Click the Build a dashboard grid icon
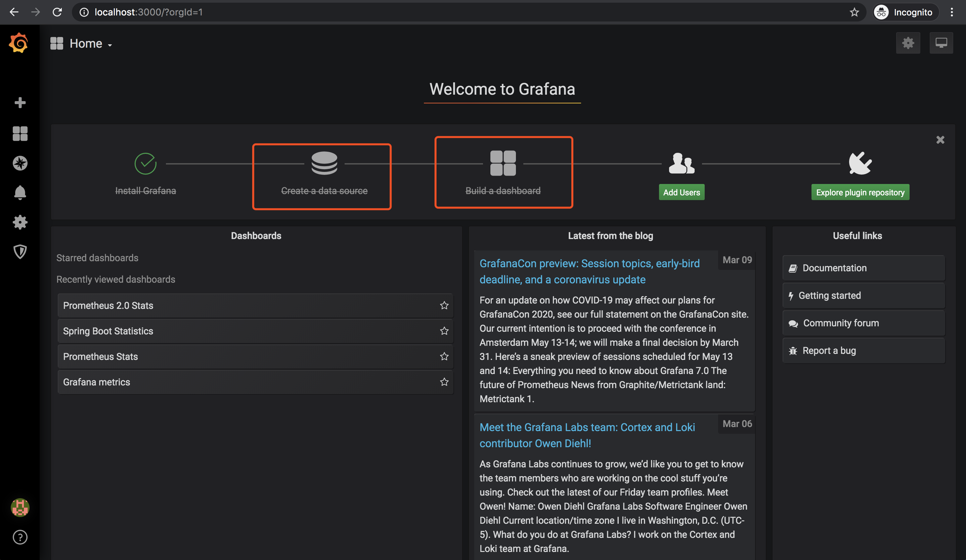The width and height of the screenshot is (966, 560). pyautogui.click(x=503, y=163)
